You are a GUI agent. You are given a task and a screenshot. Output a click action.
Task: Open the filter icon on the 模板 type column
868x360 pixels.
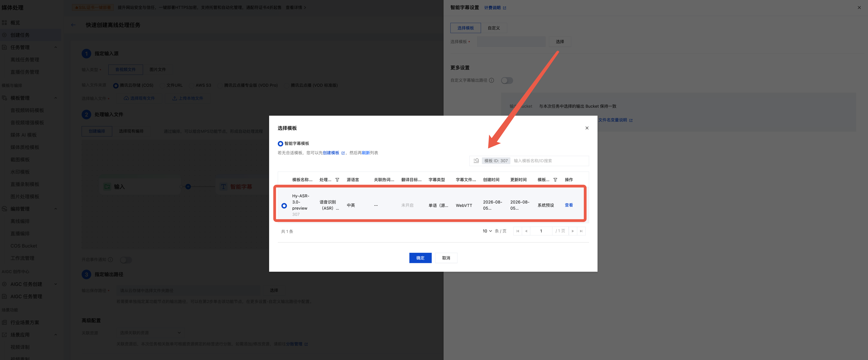click(555, 180)
